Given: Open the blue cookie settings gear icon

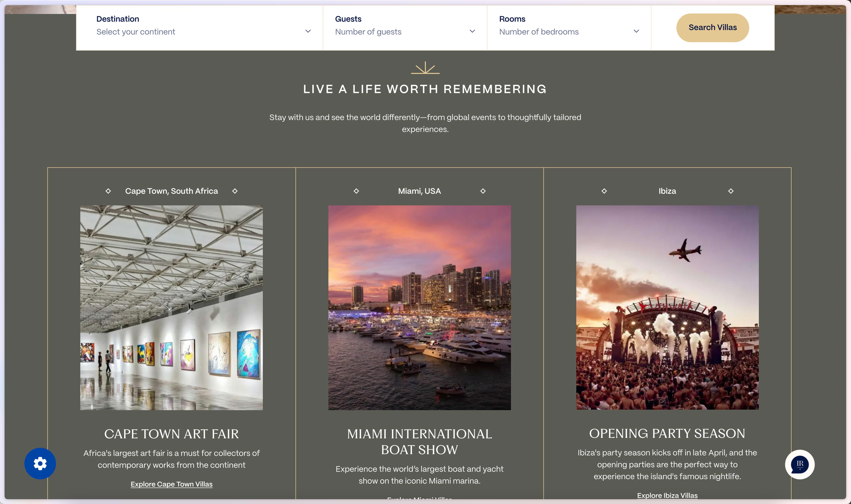Looking at the screenshot, I should [x=40, y=463].
